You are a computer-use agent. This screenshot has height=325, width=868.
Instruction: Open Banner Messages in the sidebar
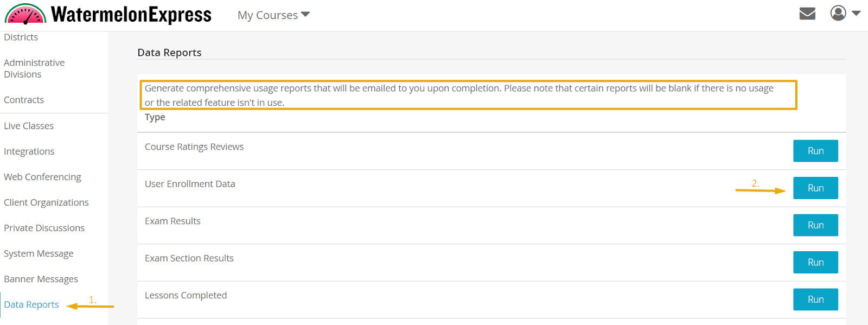(41, 279)
